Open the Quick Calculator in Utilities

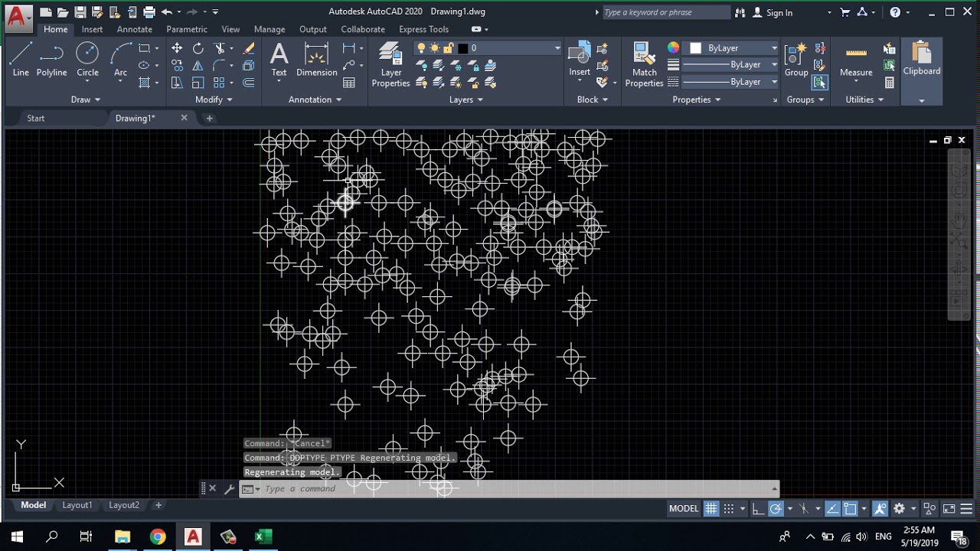coord(890,83)
